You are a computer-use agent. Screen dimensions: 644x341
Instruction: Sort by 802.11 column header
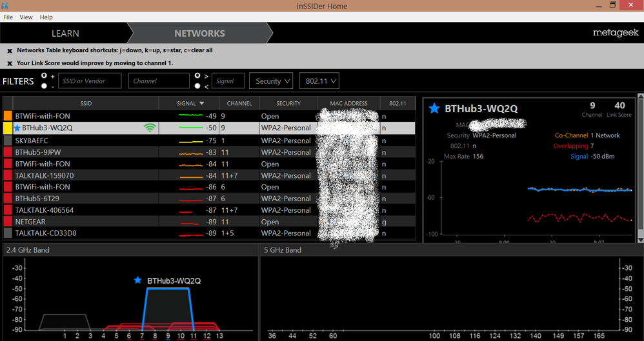click(397, 103)
